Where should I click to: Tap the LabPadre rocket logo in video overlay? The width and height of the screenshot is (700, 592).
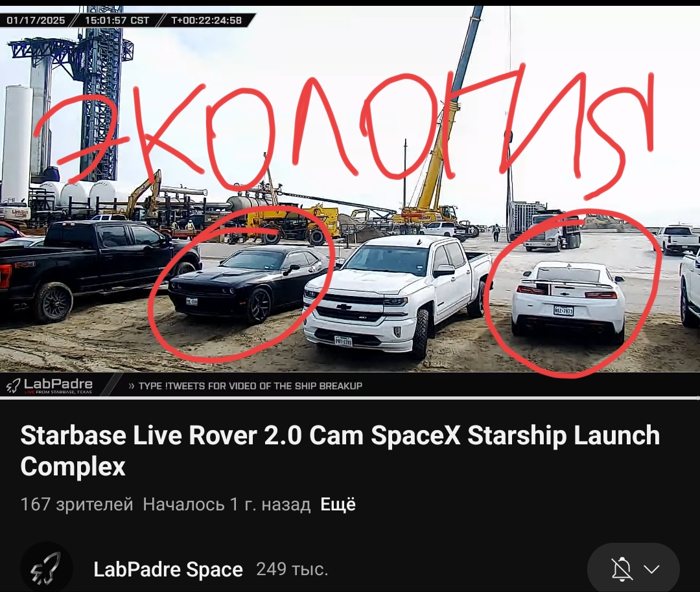click(14, 386)
